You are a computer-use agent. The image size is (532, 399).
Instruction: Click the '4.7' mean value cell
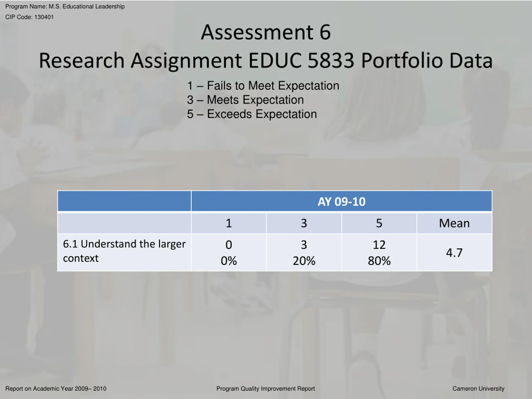tap(454, 252)
